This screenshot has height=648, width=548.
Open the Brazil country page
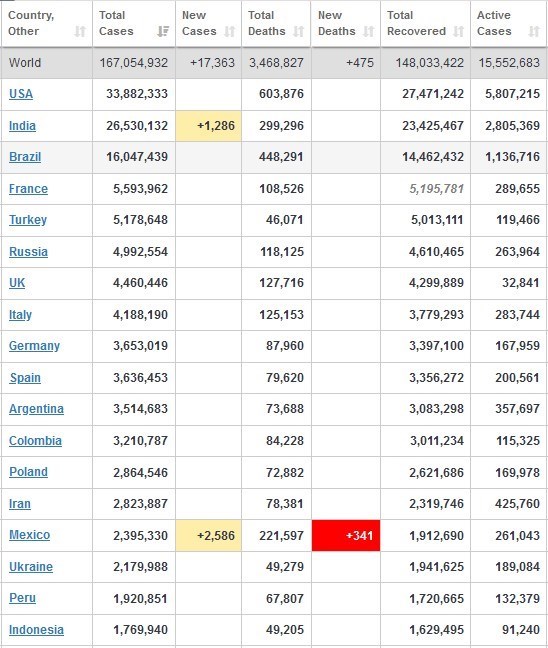click(25, 157)
